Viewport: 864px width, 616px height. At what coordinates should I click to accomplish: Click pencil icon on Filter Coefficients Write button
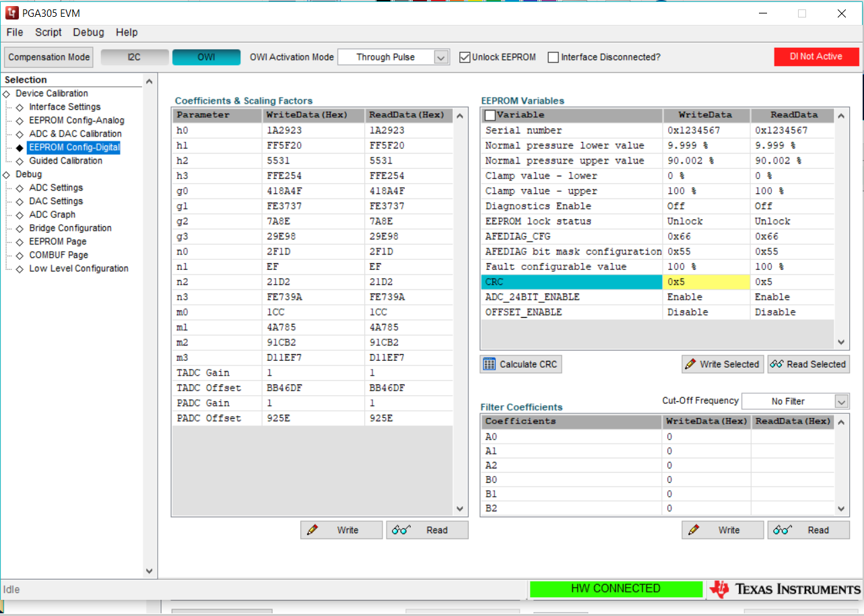pyautogui.click(x=693, y=530)
